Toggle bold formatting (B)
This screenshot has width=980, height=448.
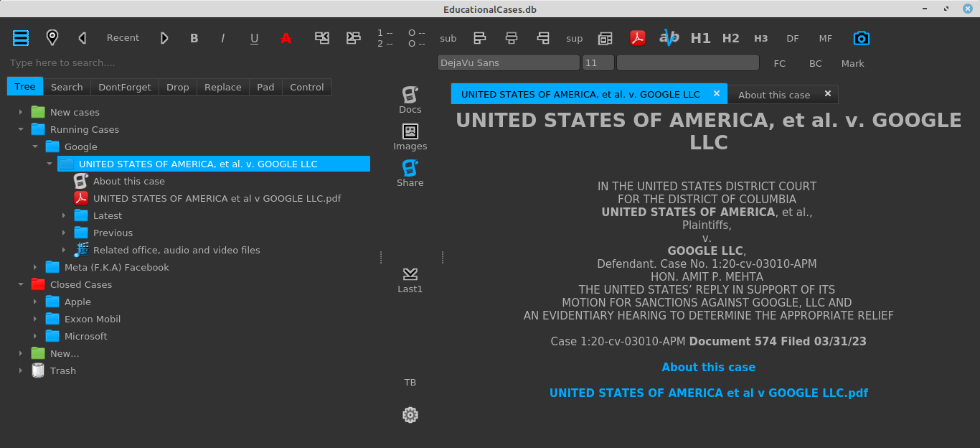coord(194,39)
